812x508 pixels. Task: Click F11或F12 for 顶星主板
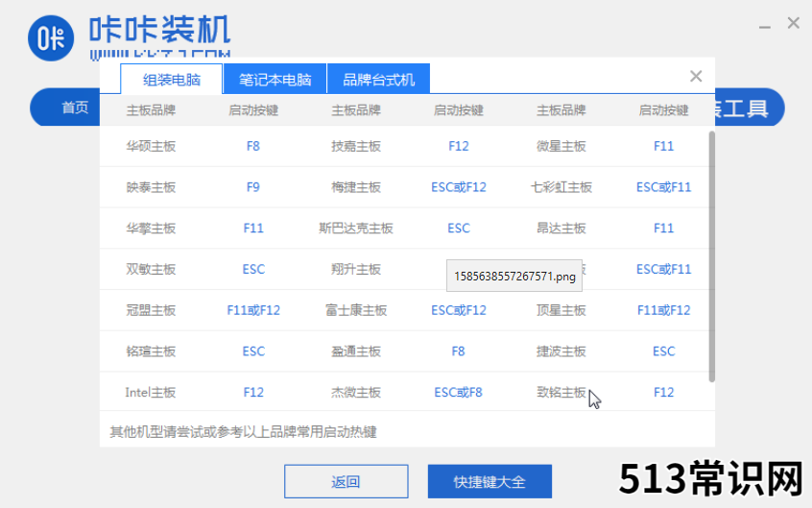point(663,310)
